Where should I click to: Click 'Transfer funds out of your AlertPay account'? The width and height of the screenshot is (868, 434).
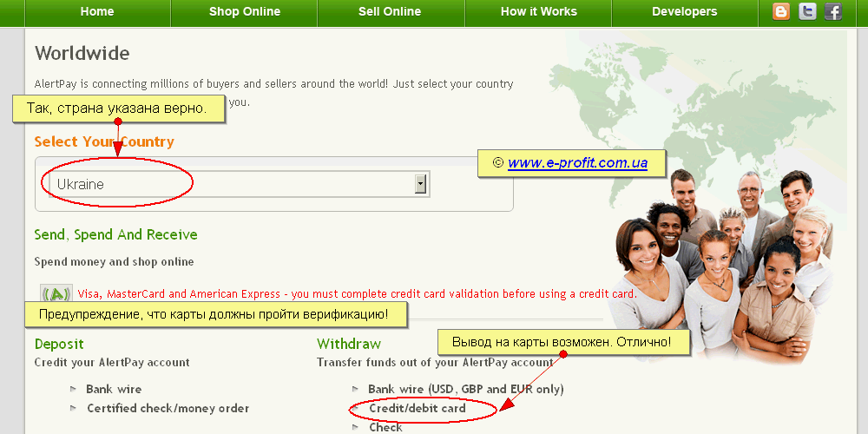435,363
